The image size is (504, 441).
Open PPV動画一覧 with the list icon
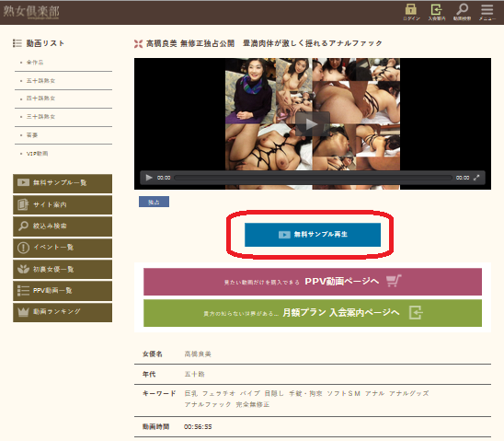click(63, 290)
